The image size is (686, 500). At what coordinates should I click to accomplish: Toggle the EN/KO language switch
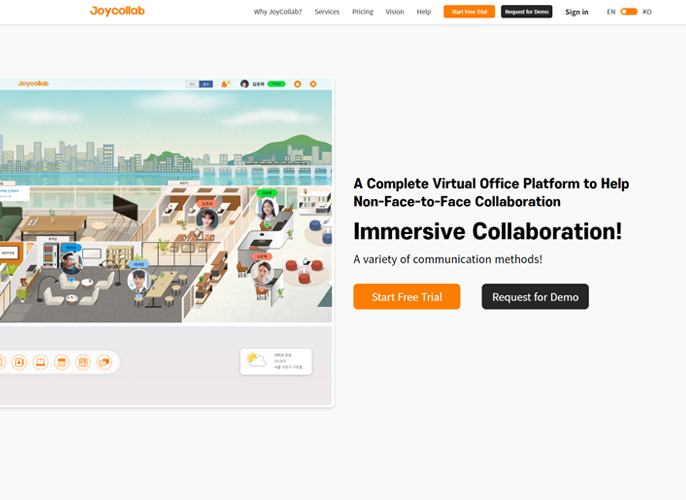(x=629, y=12)
